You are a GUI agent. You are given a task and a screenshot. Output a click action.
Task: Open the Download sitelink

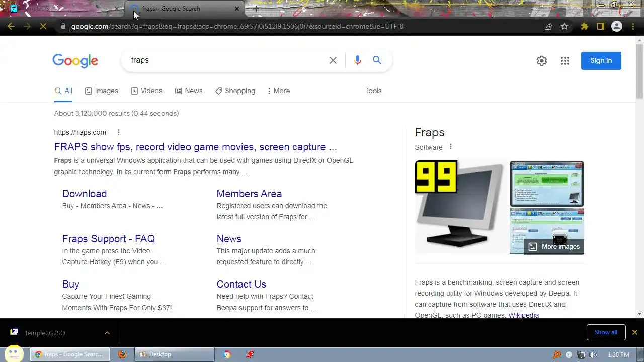pyautogui.click(x=85, y=194)
